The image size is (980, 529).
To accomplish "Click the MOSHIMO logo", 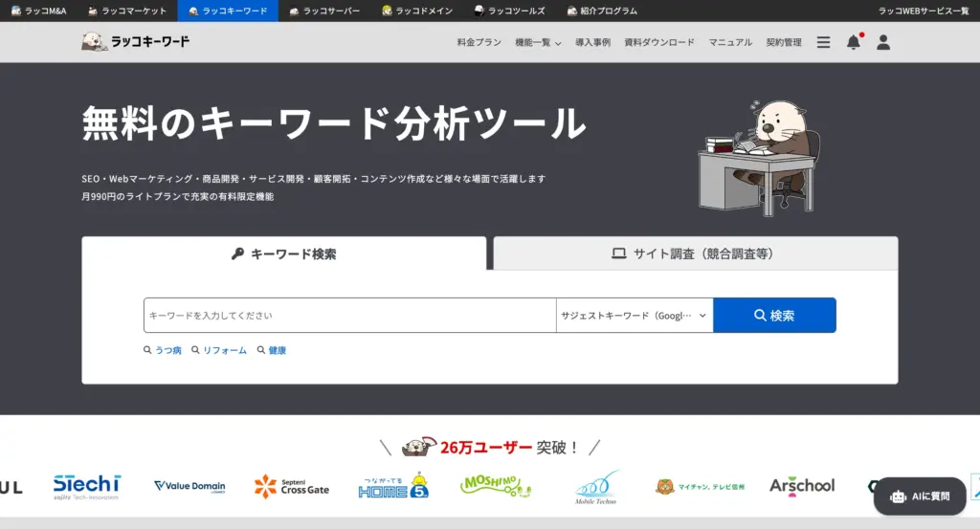I will [495, 485].
